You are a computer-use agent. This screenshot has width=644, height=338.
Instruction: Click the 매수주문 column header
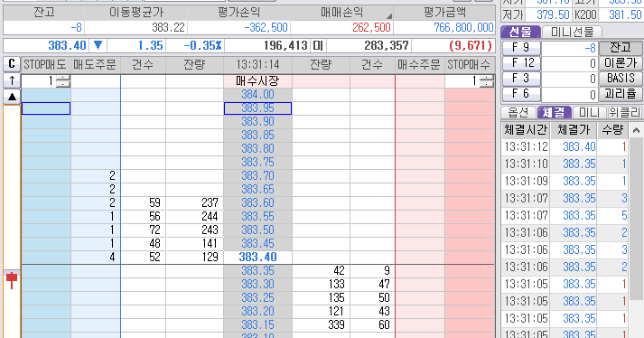[419, 64]
